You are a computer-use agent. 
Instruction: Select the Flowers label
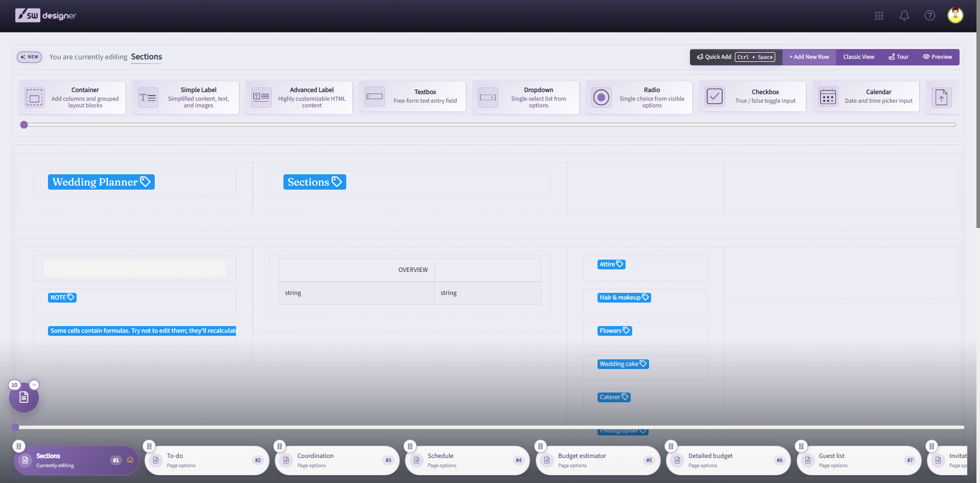pyautogui.click(x=615, y=331)
